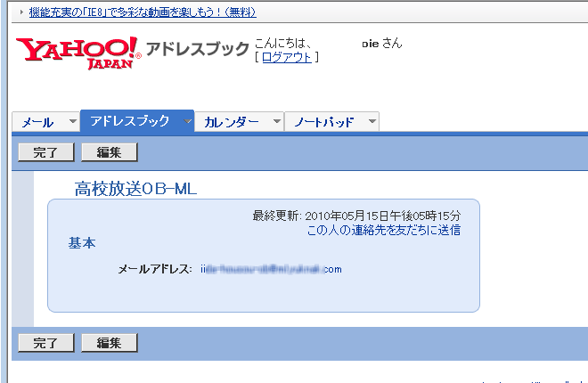Click この人の連絡先を友だちに送信 link
Viewport: 588px width, 383px height.
point(383,230)
